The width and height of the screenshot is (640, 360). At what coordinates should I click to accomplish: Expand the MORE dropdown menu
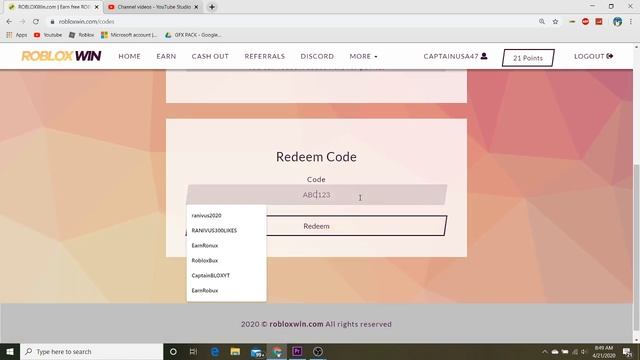363,56
